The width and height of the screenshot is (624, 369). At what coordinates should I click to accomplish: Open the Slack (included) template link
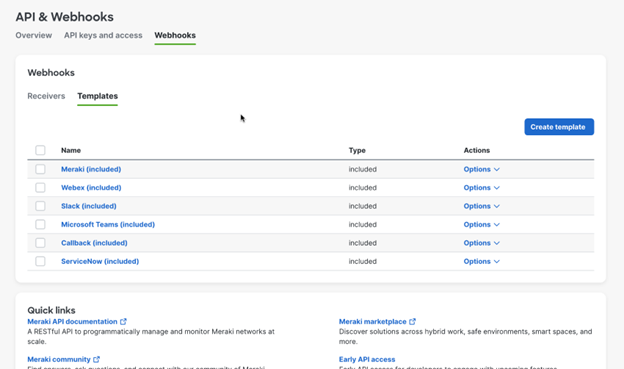(x=89, y=206)
